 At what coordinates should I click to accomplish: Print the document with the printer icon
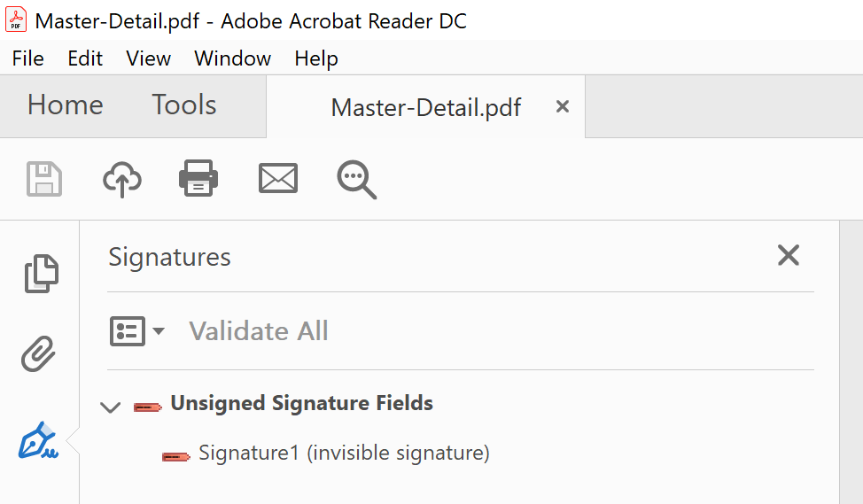(198, 179)
